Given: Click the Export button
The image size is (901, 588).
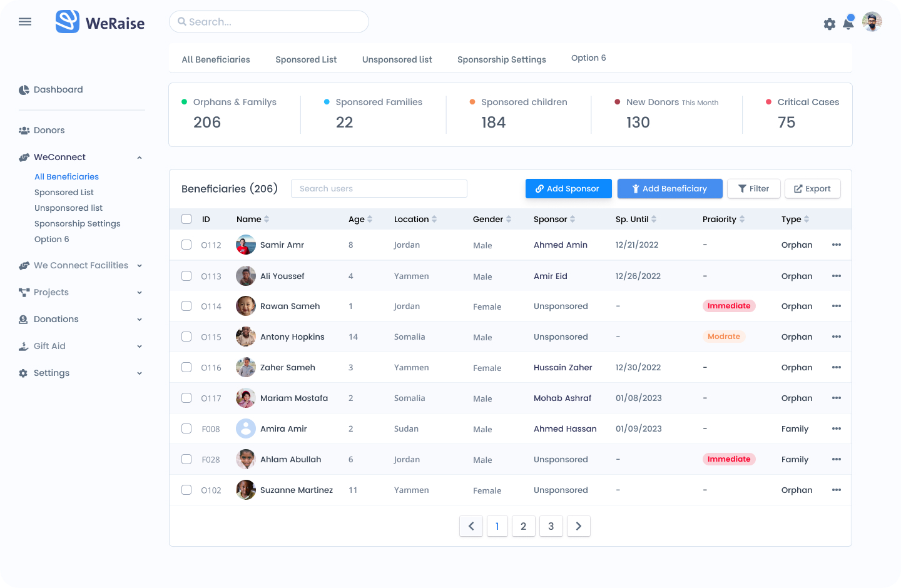Looking at the screenshot, I should point(812,188).
